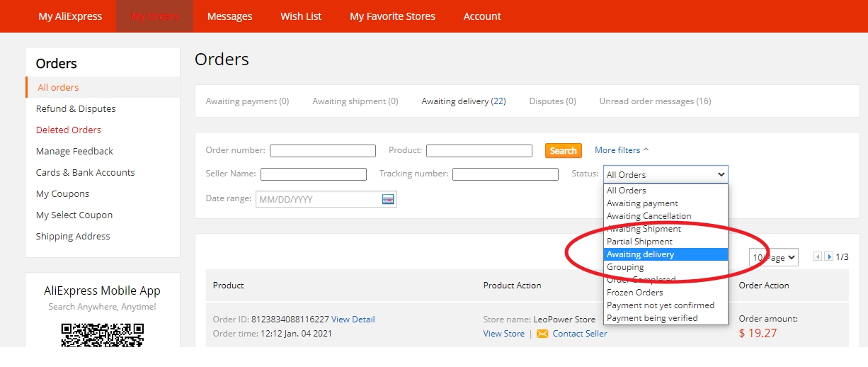Open My Orders tab
This screenshot has height=367, width=868.
[x=155, y=16]
